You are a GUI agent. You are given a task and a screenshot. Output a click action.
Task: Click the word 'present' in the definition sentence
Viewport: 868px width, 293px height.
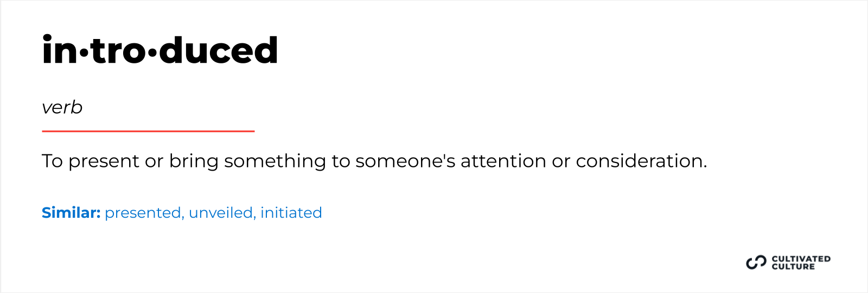[x=104, y=161]
